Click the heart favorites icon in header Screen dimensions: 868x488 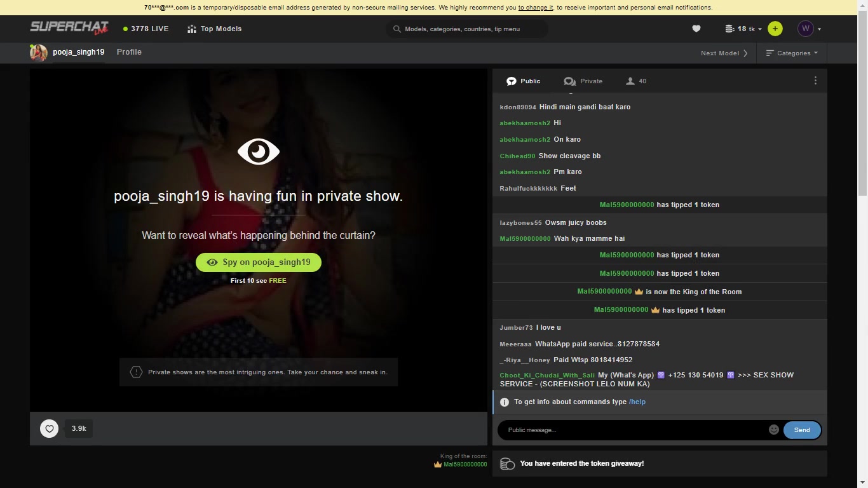[x=696, y=29]
